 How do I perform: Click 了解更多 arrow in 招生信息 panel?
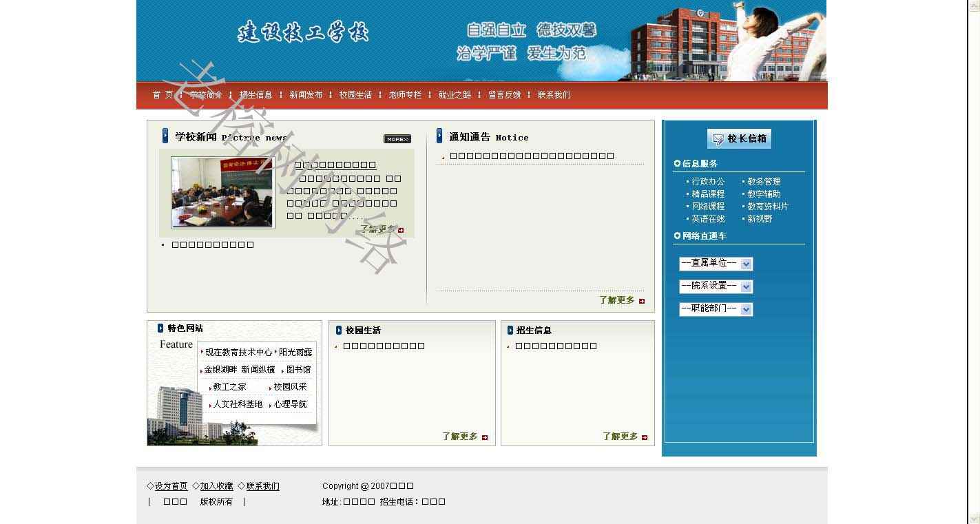coord(645,437)
